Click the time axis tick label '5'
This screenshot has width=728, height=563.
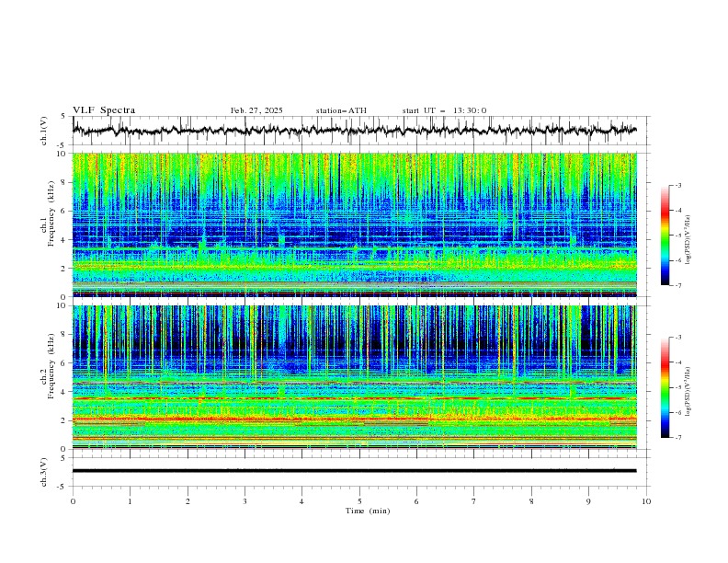tap(359, 501)
